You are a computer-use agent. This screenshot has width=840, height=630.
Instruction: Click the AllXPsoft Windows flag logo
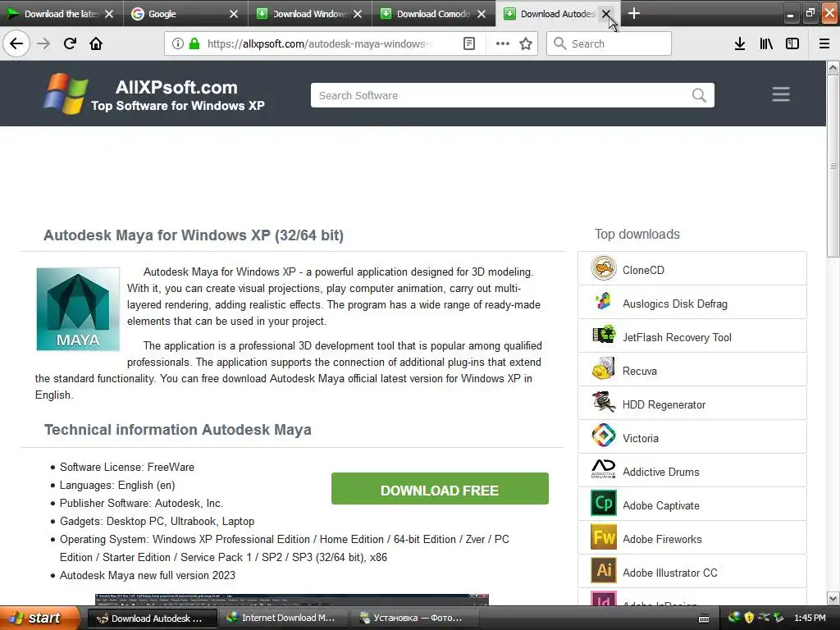[x=66, y=94]
